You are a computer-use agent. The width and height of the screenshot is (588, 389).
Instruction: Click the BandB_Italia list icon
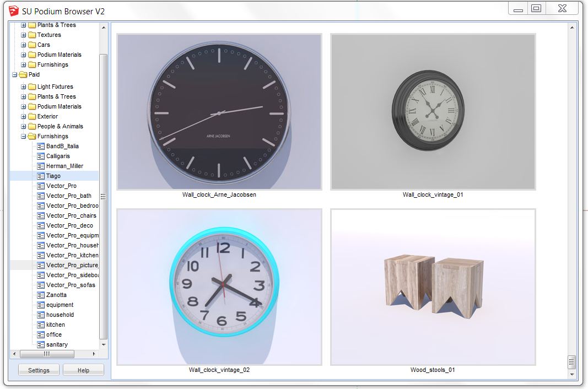coord(41,146)
